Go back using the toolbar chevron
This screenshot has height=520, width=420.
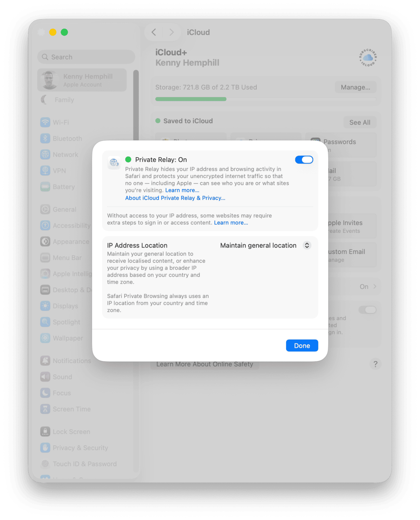coord(154,32)
